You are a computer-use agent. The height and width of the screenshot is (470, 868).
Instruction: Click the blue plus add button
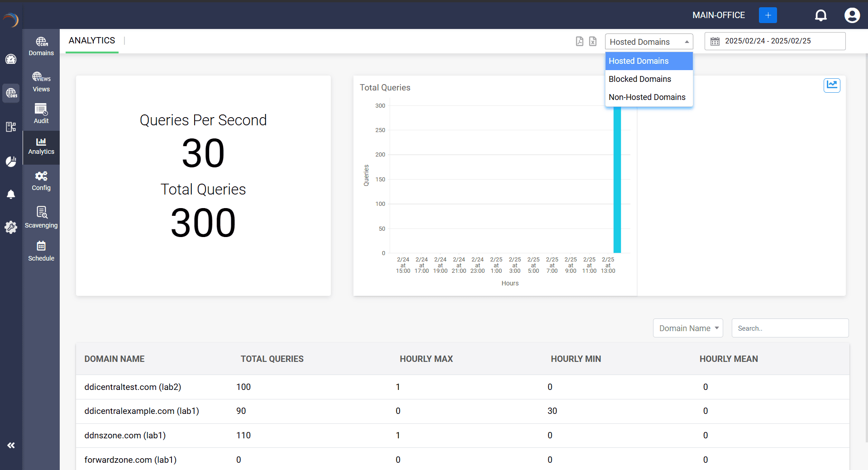click(768, 15)
